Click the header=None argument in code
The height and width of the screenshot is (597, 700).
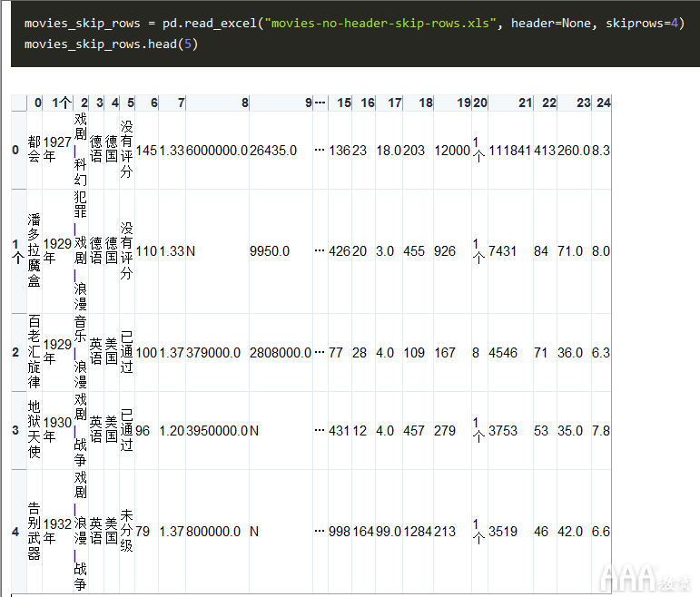(551, 24)
